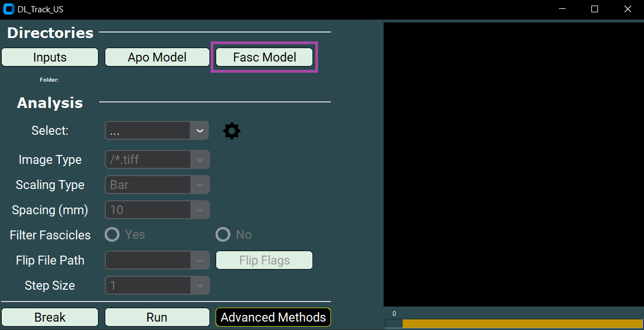Click the dropdown arrow beside Select
Image resolution: width=644 pixels, height=330 pixels.
[x=199, y=130]
